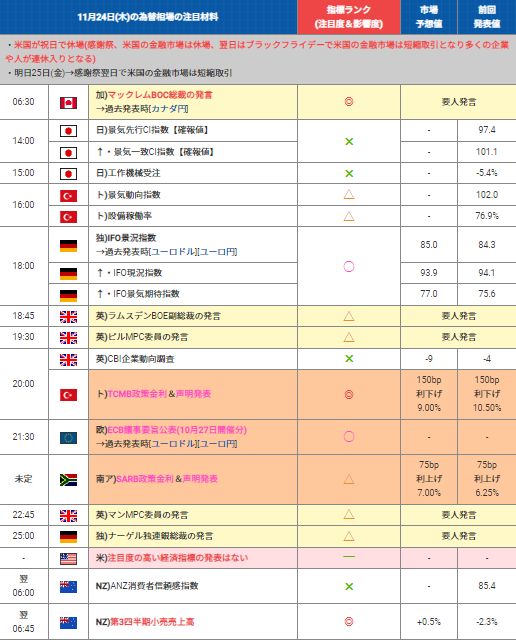The width and height of the screenshot is (516, 642).
Task: Click the 市場予想値 column header
Action: pos(429,17)
